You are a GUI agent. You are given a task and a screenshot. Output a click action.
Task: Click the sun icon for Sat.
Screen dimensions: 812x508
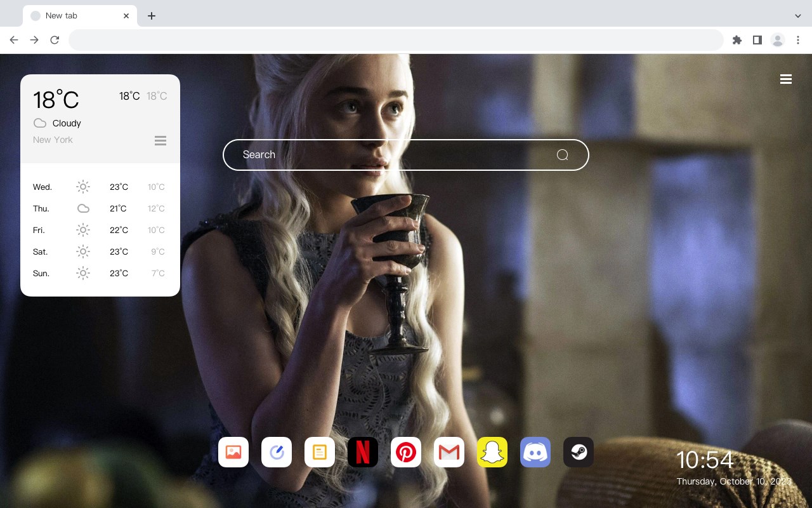(x=83, y=251)
